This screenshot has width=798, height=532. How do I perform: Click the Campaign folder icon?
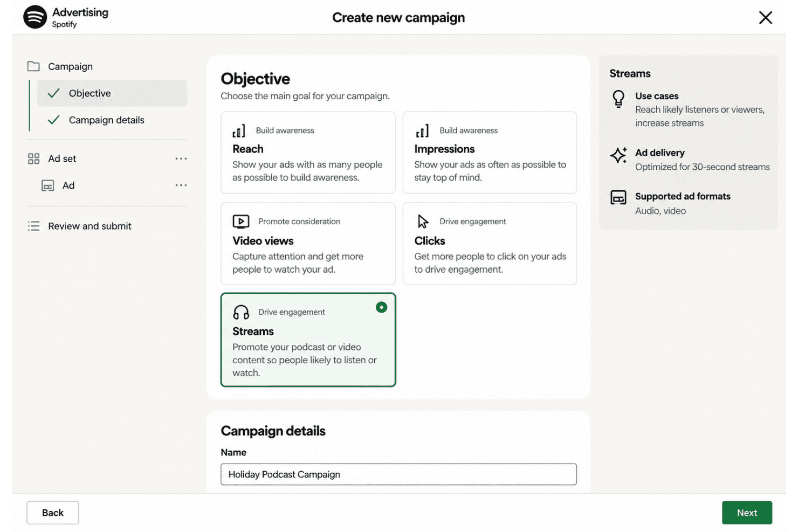33,66
